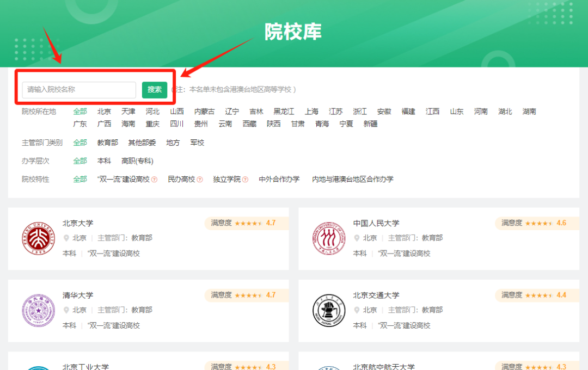Click the satisfaction stars on 清华大学 card

tap(248, 295)
